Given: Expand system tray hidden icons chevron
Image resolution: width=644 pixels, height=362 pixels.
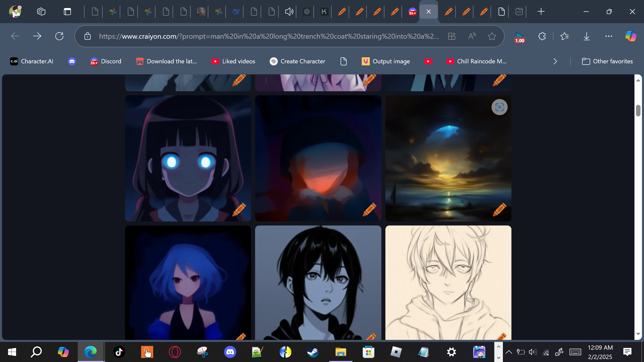Looking at the screenshot, I should 509,352.
